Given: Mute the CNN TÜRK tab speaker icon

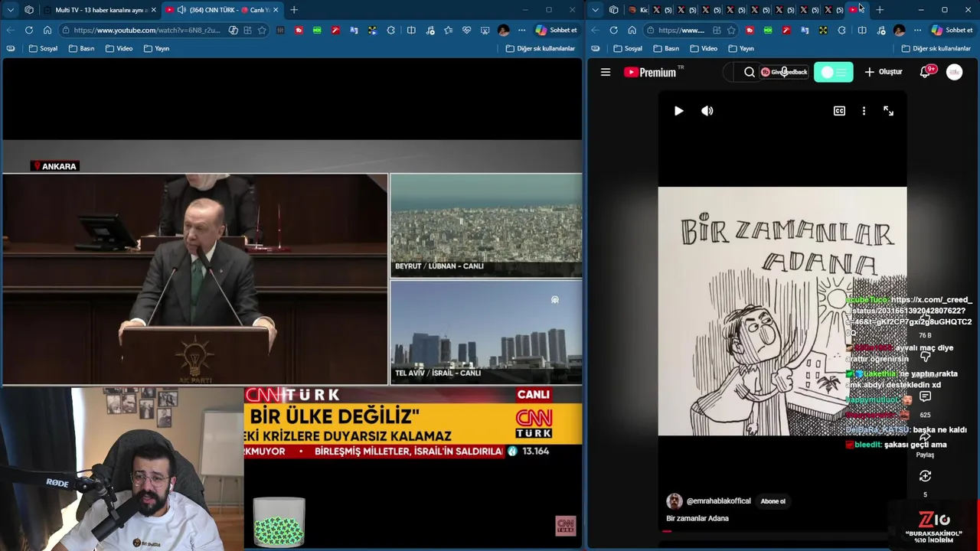Looking at the screenshot, I should tap(181, 10).
